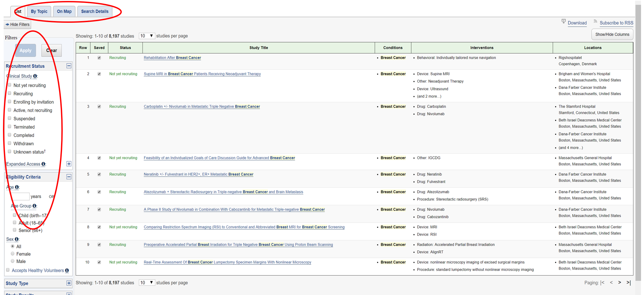The height and width of the screenshot is (295, 644).
Task: Click the Show/Hide Columns button
Action: [x=612, y=34]
